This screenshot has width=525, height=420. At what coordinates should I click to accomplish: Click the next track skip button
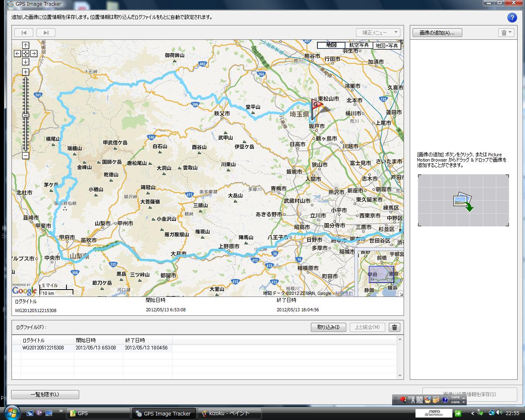[x=46, y=32]
